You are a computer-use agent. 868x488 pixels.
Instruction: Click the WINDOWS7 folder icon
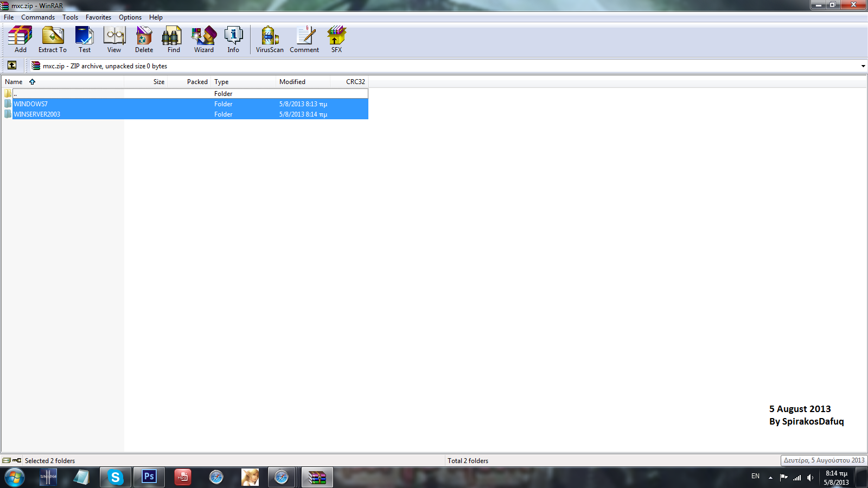pyautogui.click(x=8, y=104)
